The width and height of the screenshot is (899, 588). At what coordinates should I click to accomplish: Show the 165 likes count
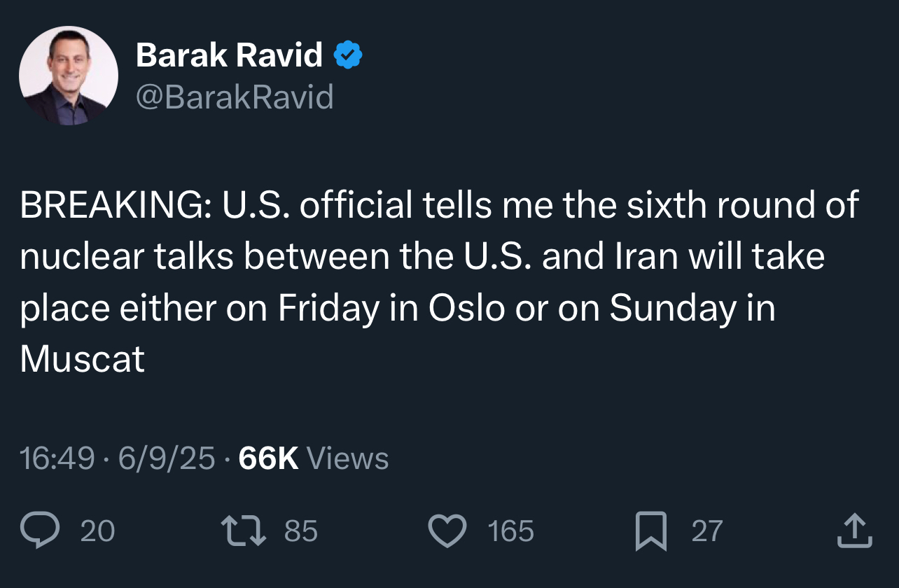510,531
